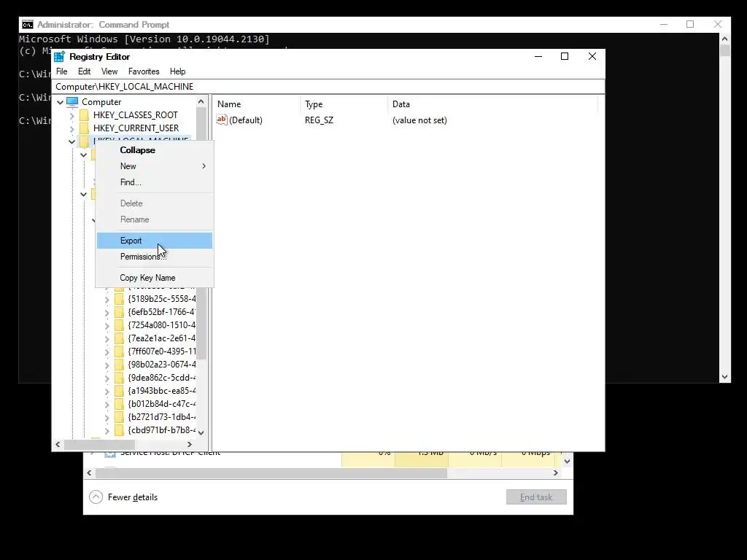Click folder icon of {9dea862c-5cdd-4 key
747x560 pixels.
pyautogui.click(x=119, y=378)
